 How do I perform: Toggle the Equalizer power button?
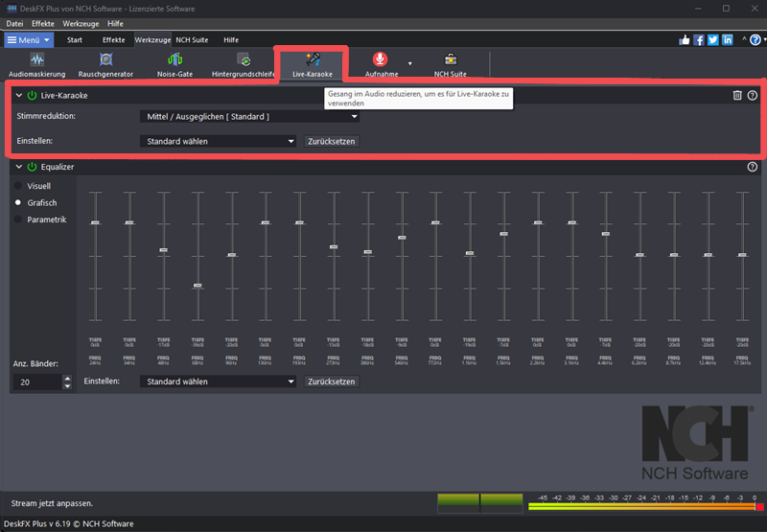pos(32,167)
